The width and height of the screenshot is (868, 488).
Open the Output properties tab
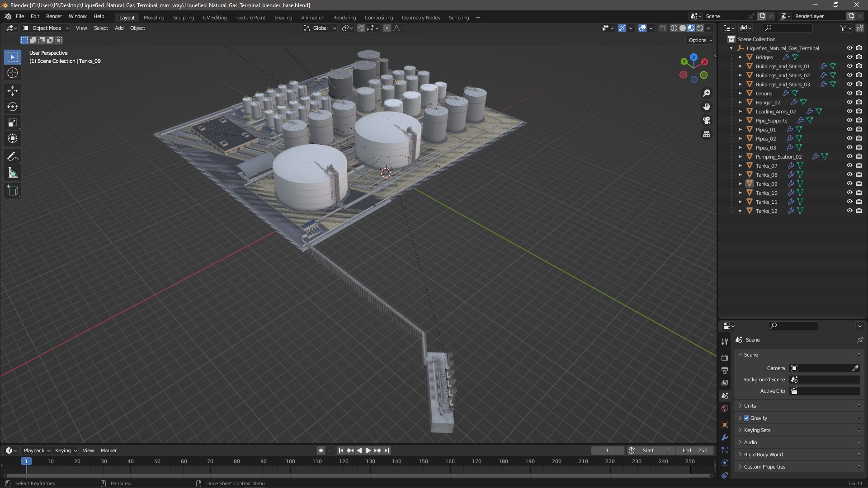click(725, 370)
